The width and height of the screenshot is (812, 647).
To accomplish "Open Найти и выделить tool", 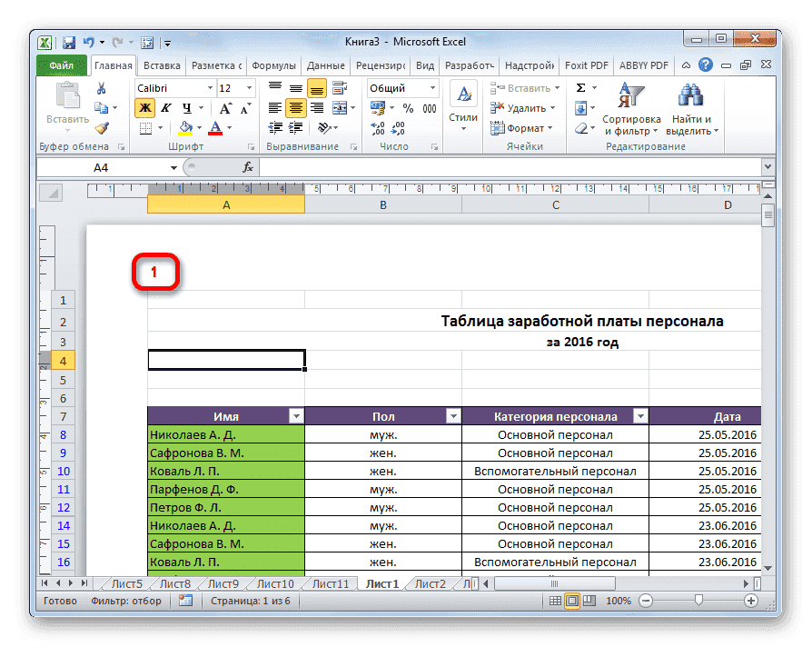I will tap(690, 109).
